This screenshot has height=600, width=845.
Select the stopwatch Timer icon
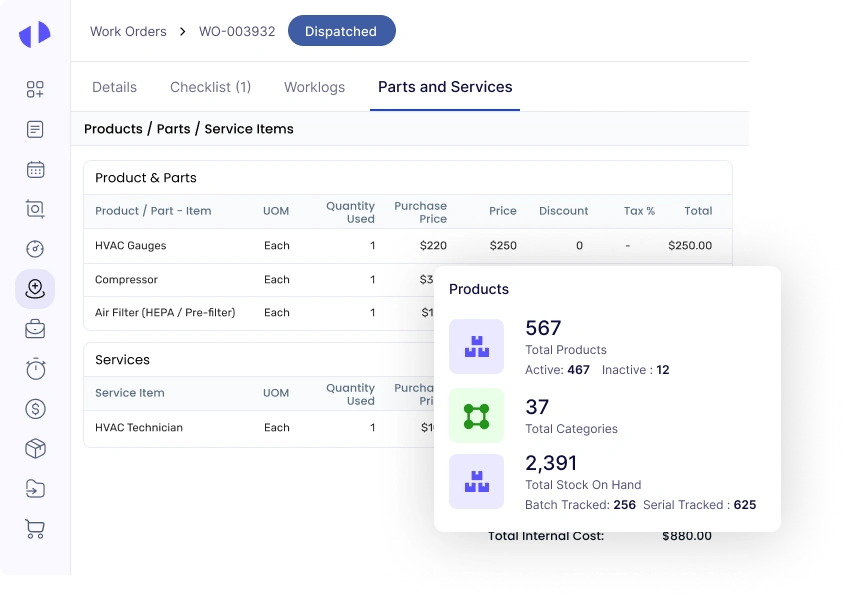35,369
